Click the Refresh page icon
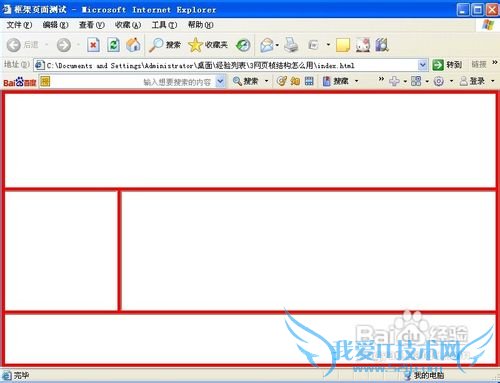500x383 pixels. (x=113, y=45)
